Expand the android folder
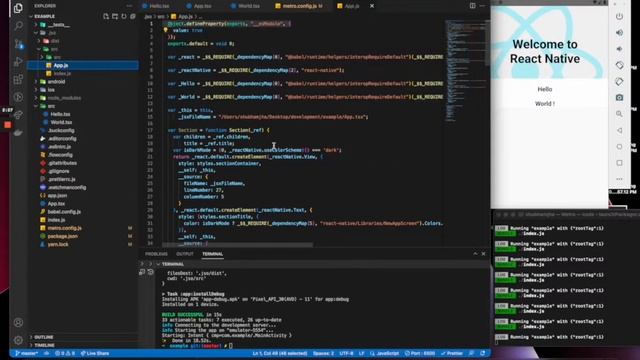The height and width of the screenshot is (360, 640). pyautogui.click(x=56, y=82)
